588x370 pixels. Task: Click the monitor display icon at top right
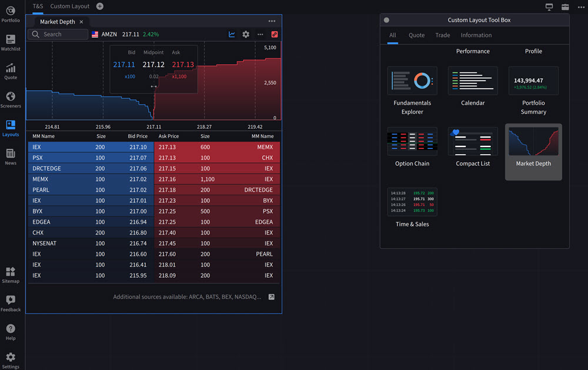(x=549, y=7)
